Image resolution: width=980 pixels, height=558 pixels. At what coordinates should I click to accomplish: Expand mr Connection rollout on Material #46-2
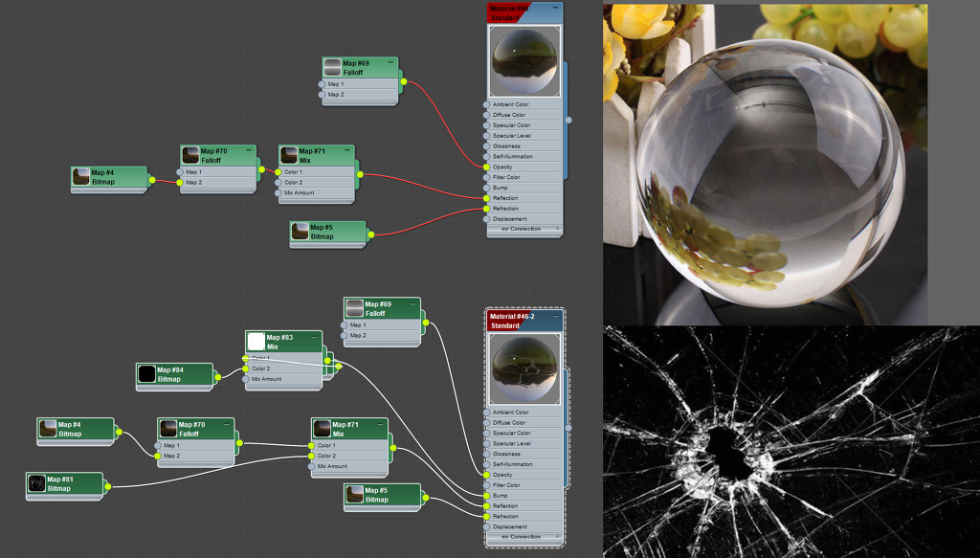523,537
